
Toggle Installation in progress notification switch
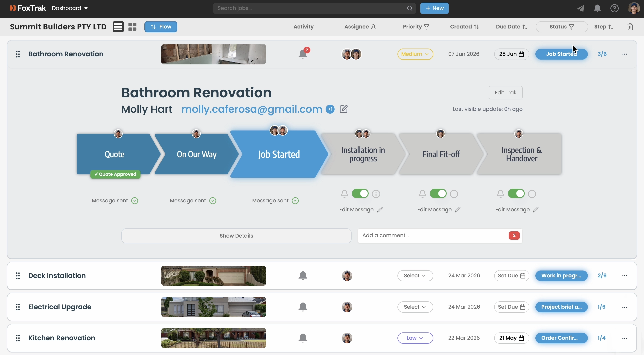tap(360, 194)
